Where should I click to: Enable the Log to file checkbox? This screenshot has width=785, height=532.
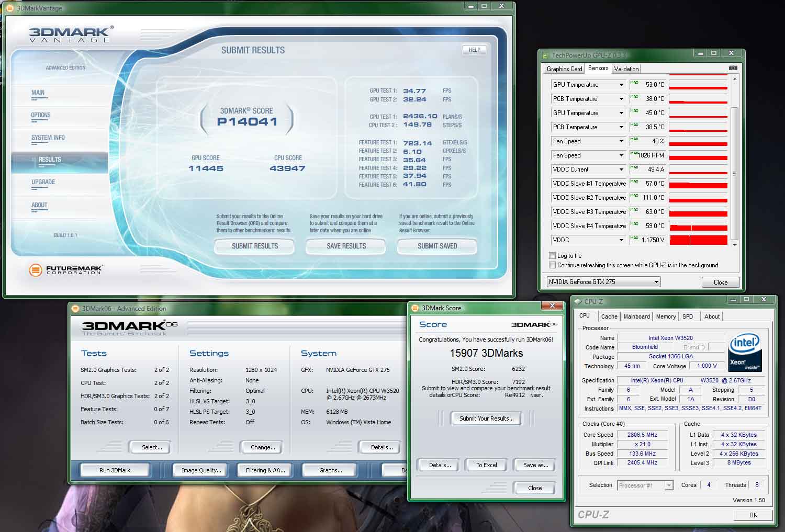click(552, 256)
